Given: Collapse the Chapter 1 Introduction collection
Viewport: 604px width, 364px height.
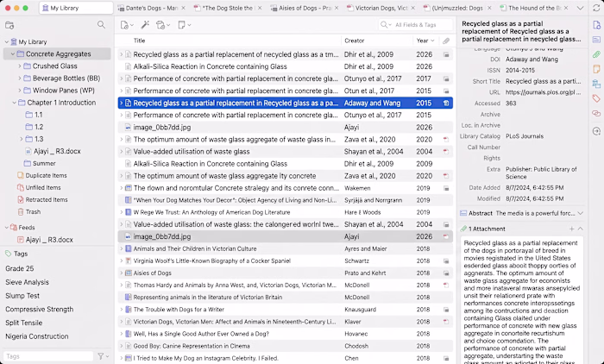Looking at the screenshot, I should pos(15,103).
